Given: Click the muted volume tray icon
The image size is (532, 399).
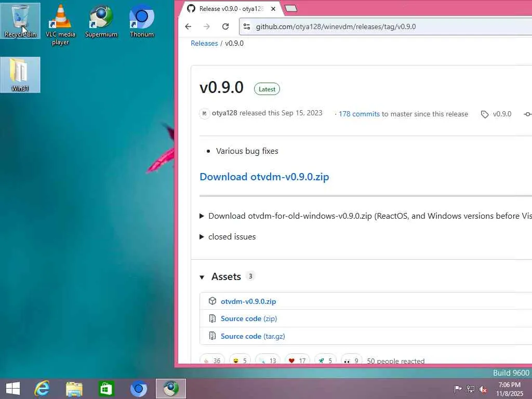Looking at the screenshot, I should [483, 389].
